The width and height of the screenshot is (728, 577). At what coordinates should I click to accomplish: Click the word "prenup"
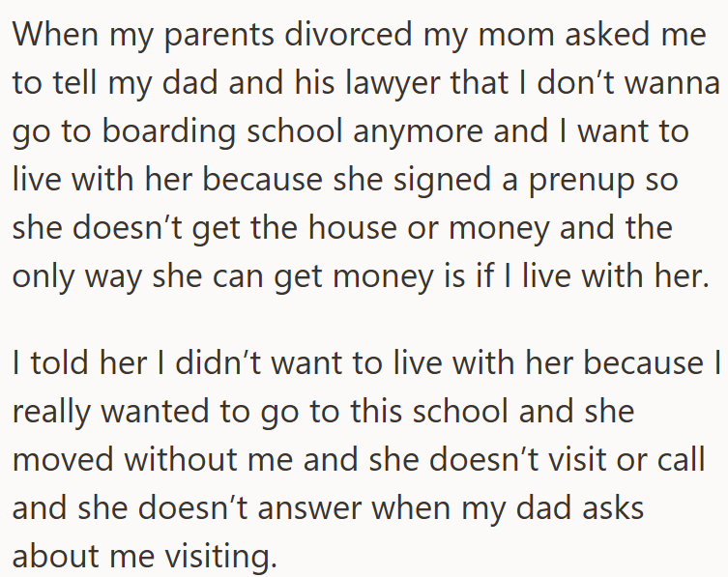pos(581,180)
